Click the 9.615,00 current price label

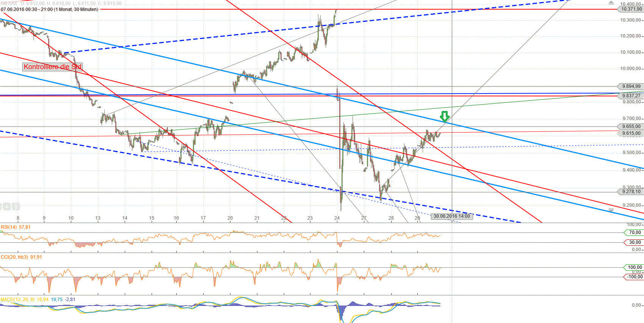(631, 133)
